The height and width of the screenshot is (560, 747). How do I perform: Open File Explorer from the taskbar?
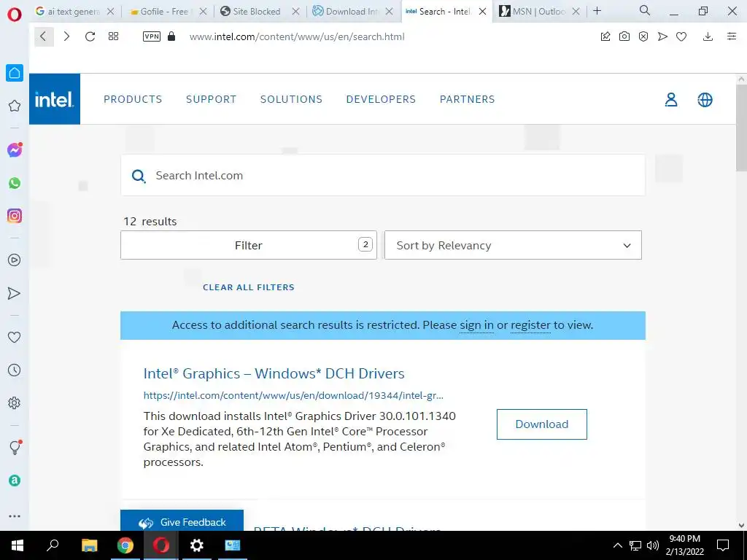pyautogui.click(x=89, y=545)
